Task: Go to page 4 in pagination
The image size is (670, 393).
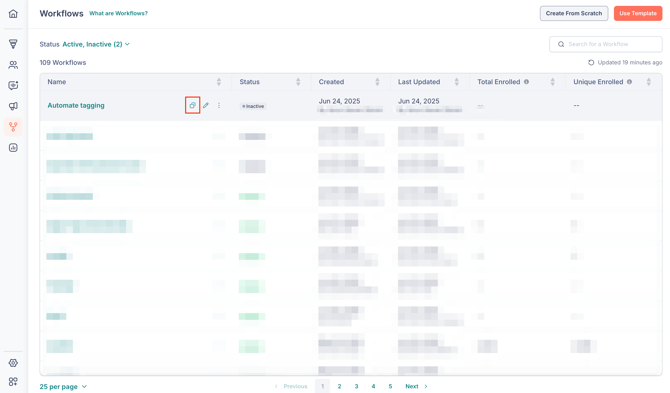Action: coord(373,386)
